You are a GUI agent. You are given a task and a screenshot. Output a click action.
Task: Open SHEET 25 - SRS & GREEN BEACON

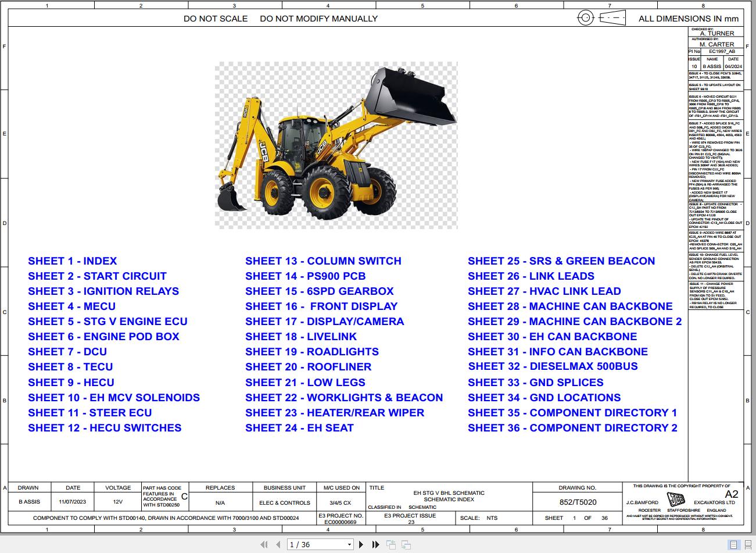(x=561, y=261)
